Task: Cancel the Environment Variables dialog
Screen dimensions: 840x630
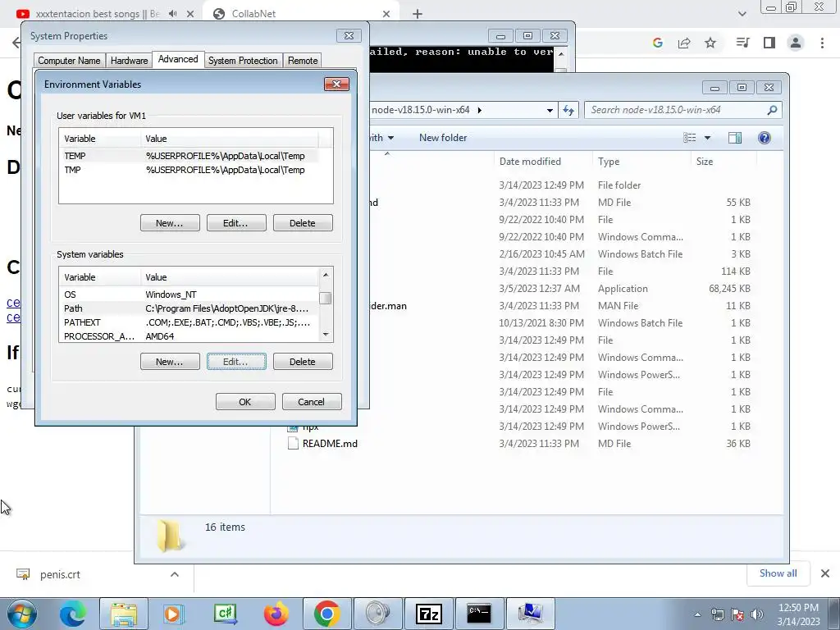Action: coord(312,402)
